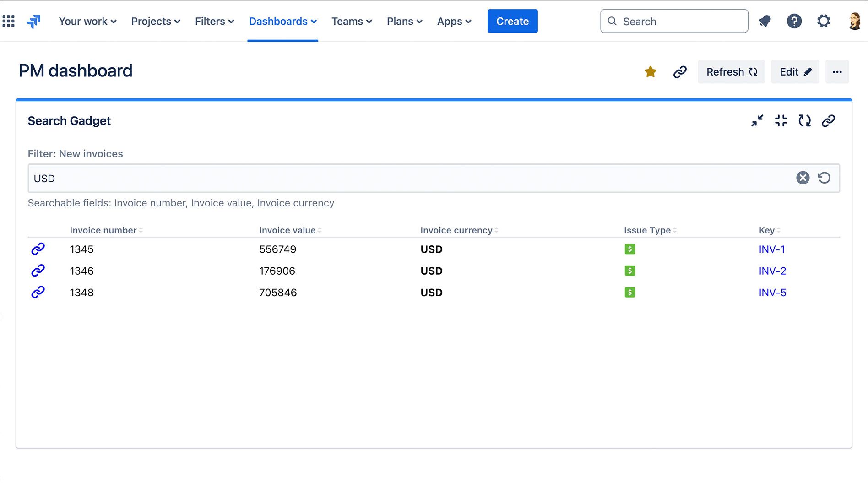
Task: Click the Jira logo icon
Action: click(33, 21)
